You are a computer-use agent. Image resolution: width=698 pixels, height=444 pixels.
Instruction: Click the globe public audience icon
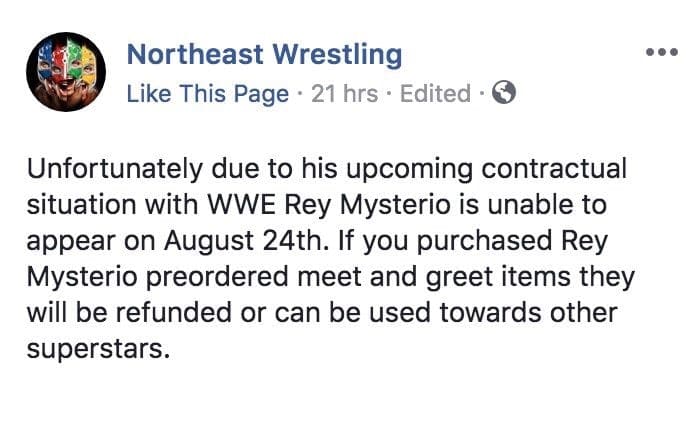point(505,93)
